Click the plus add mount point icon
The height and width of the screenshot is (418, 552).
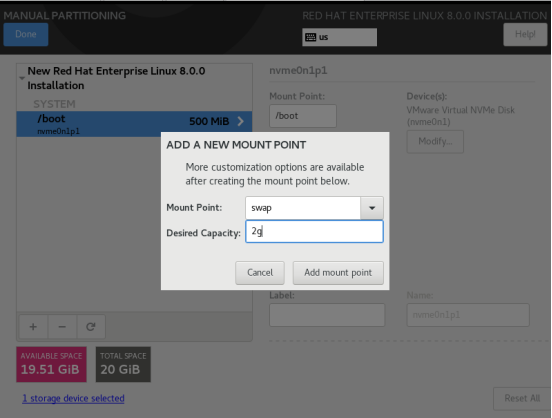33,327
